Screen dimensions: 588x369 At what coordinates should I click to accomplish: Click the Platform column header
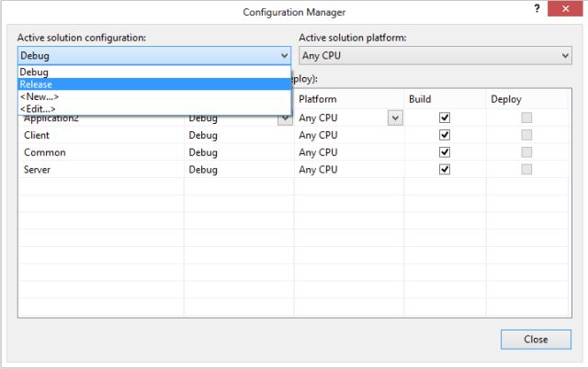click(318, 99)
